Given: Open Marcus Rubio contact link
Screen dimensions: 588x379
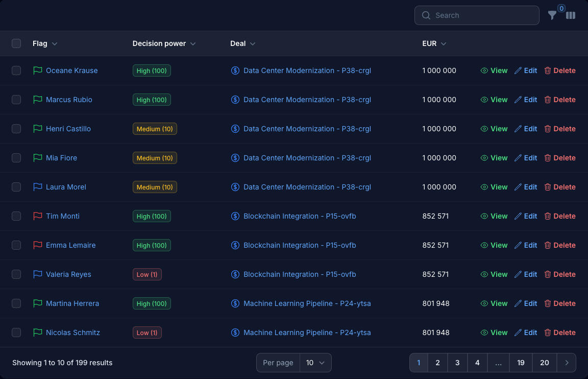Looking at the screenshot, I should point(69,100).
